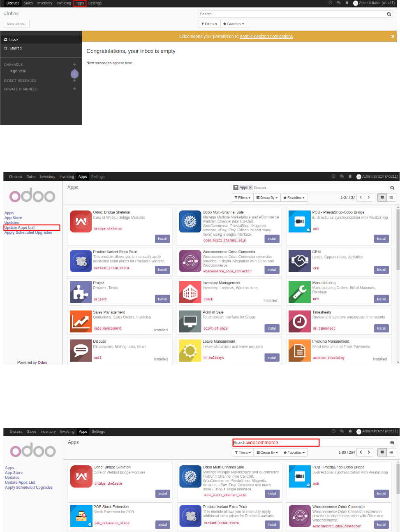Remove the Apps filter facet with its x
400x532 pixels.
[250, 188]
